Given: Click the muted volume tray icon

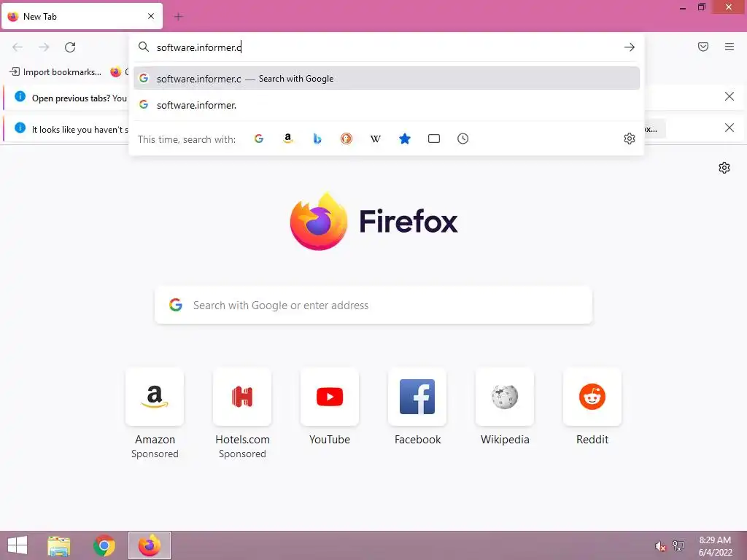Looking at the screenshot, I should (x=660, y=546).
